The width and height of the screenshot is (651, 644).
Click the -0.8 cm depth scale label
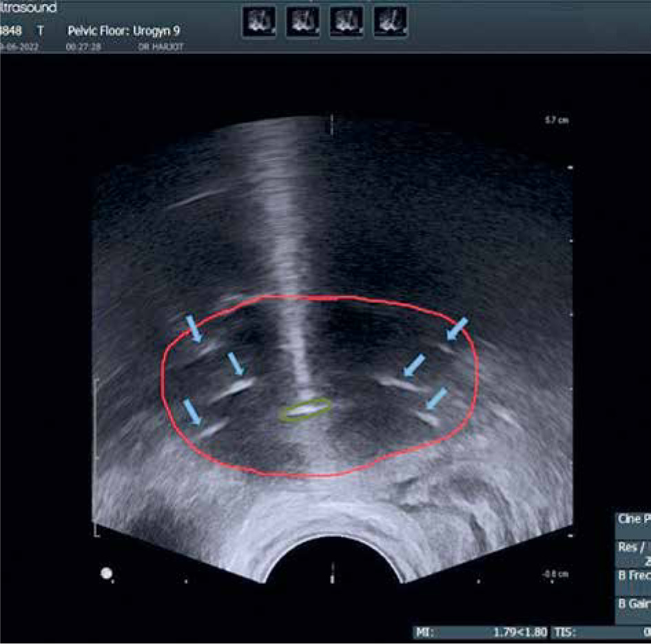555,574
